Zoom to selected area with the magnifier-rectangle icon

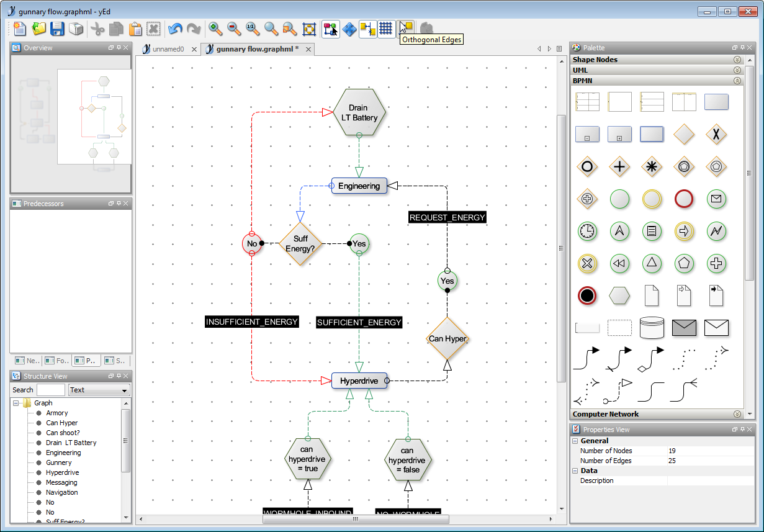click(290, 29)
